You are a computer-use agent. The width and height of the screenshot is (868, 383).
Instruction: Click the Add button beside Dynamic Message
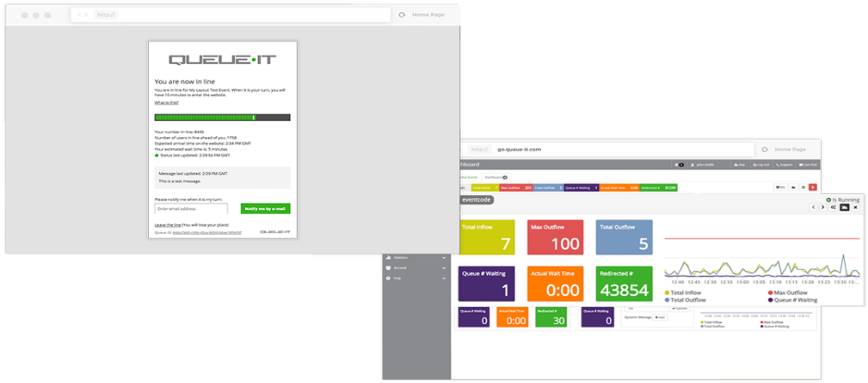(x=660, y=317)
